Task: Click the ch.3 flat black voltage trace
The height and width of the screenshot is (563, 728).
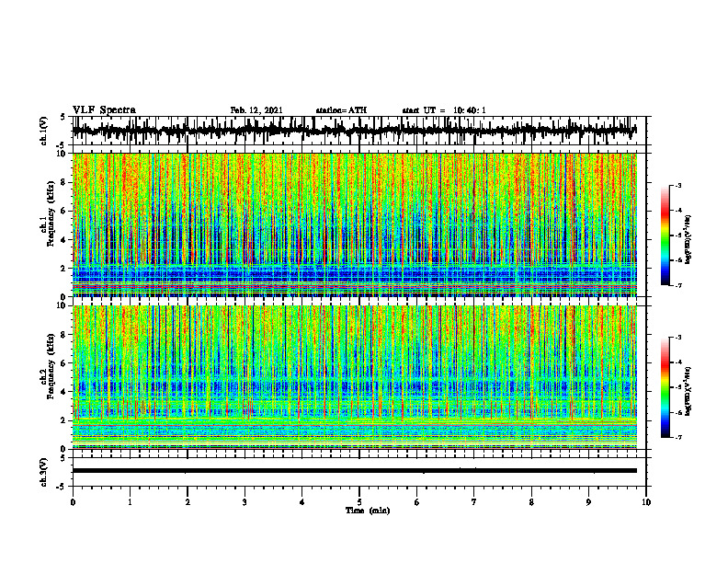Action: tap(354, 471)
